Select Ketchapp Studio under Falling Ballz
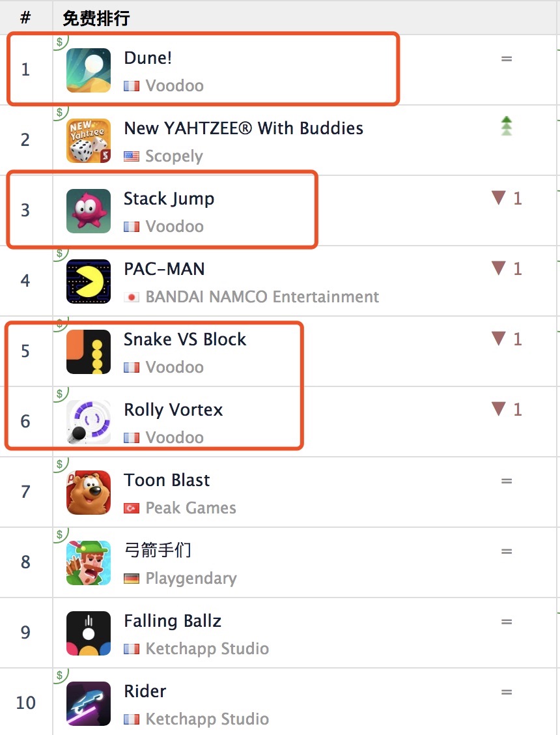560x735 pixels. tap(207, 649)
